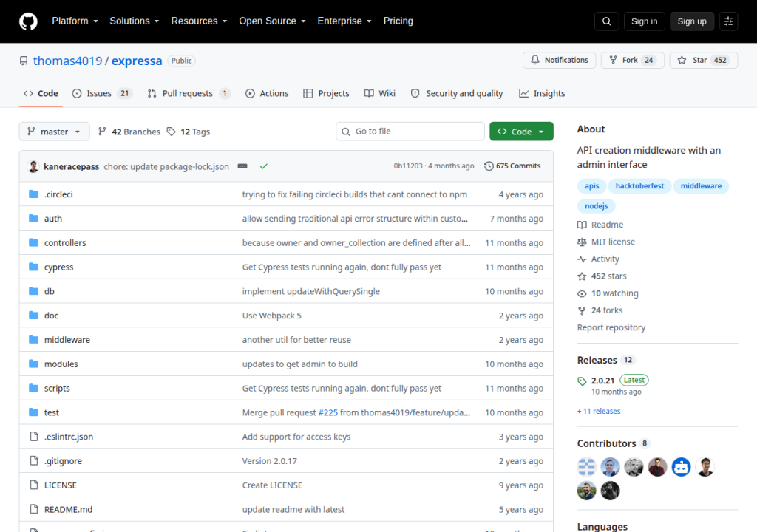Open the Insights tab
Screen dimensions: 757x532
[x=542, y=94]
